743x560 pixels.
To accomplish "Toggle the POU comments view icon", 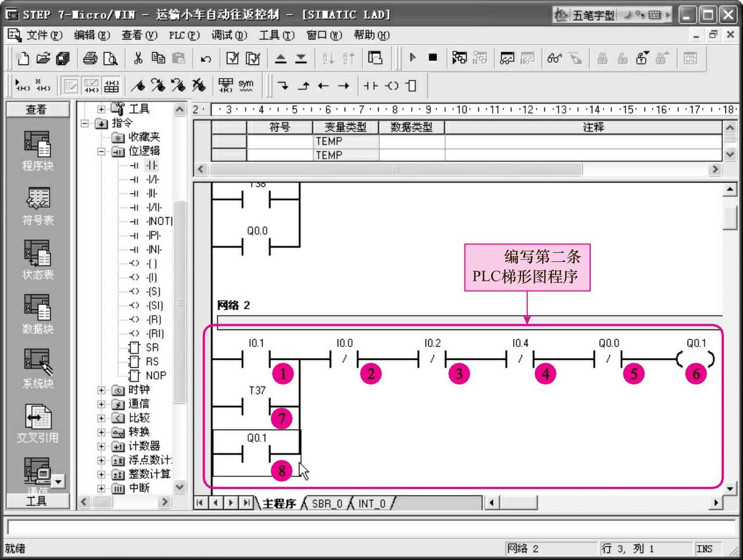I will [71, 86].
